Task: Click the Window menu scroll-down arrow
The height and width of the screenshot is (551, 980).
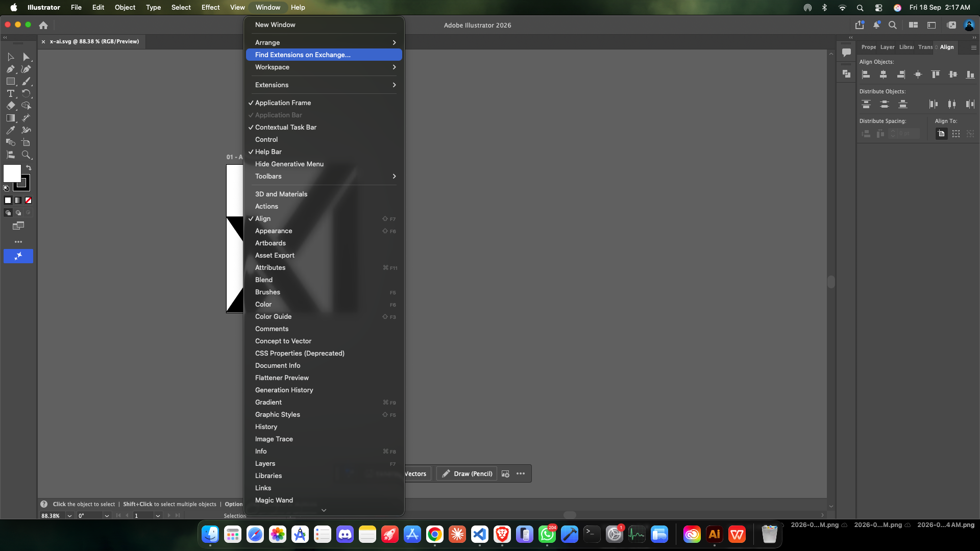Action: (324, 510)
